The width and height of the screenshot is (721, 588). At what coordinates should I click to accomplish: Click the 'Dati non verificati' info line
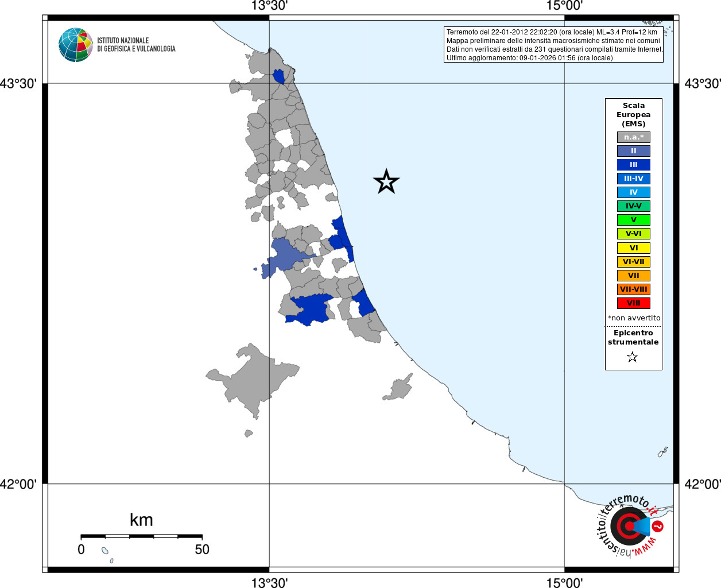(555, 49)
